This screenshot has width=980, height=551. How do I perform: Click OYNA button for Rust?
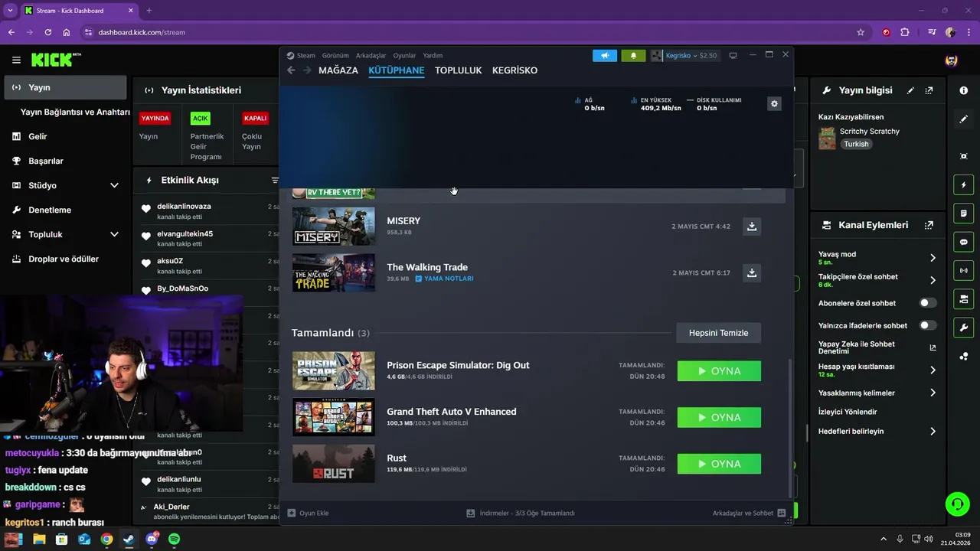coord(719,464)
